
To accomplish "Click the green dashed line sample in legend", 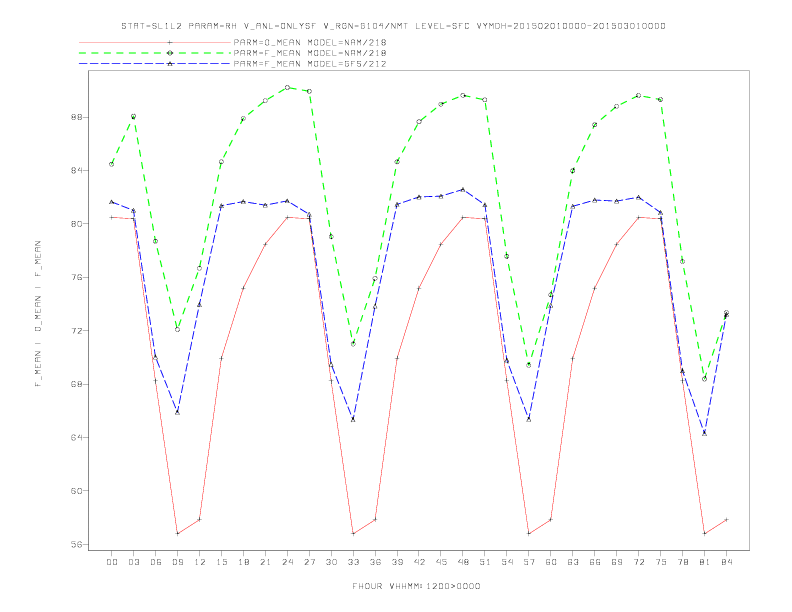I will 155,53.
